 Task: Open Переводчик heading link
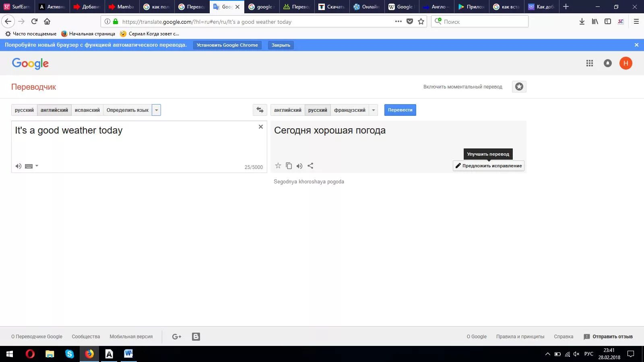point(33,87)
